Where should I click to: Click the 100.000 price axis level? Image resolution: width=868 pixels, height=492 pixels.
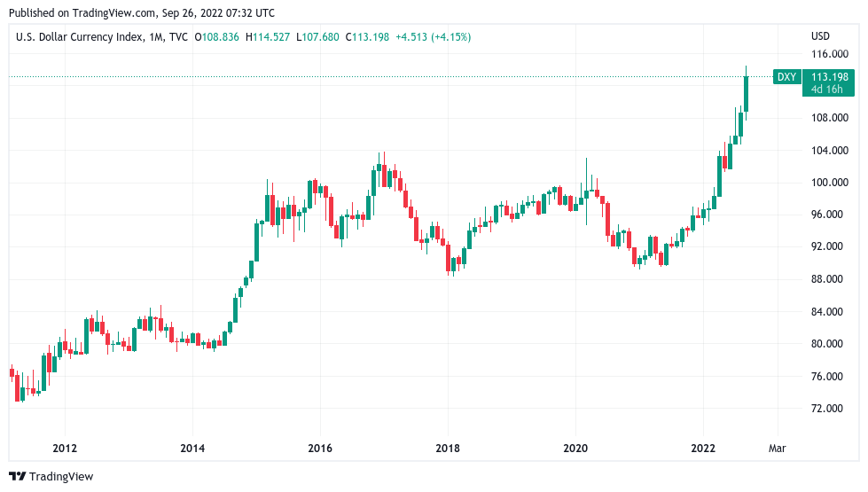click(x=829, y=182)
